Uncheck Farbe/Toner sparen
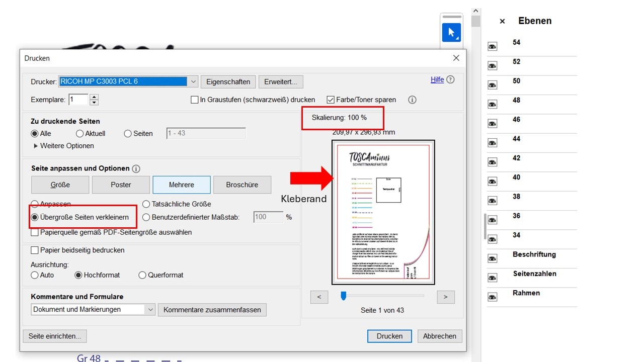Image resolution: width=644 pixels, height=362 pixels. (331, 100)
